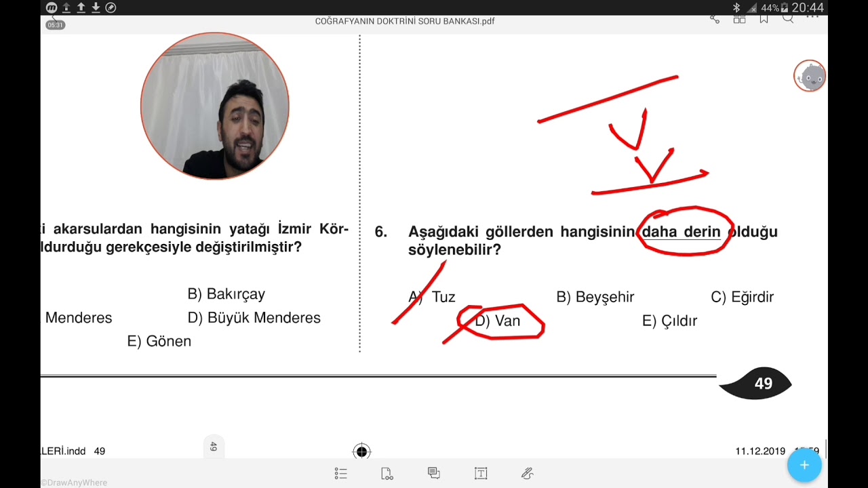Tap the bookmark icon in top bar
This screenshot has width=868, height=488.
point(764,19)
